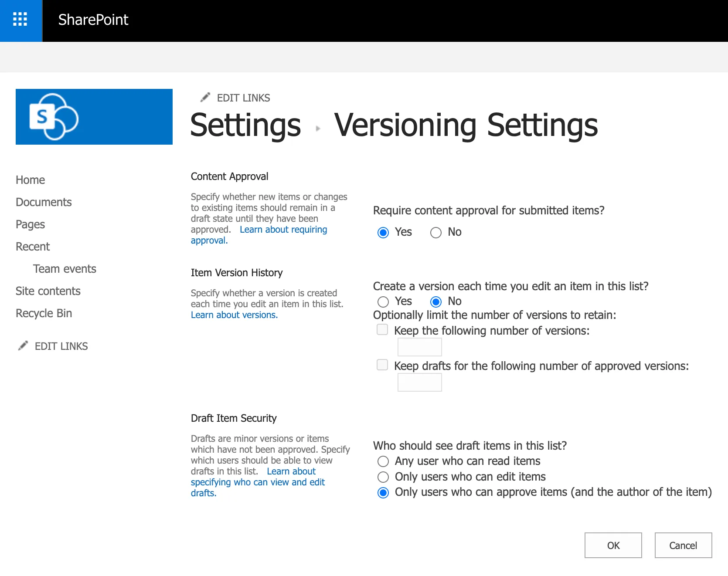
Task: Click the number of versions input field
Action: tap(420, 347)
